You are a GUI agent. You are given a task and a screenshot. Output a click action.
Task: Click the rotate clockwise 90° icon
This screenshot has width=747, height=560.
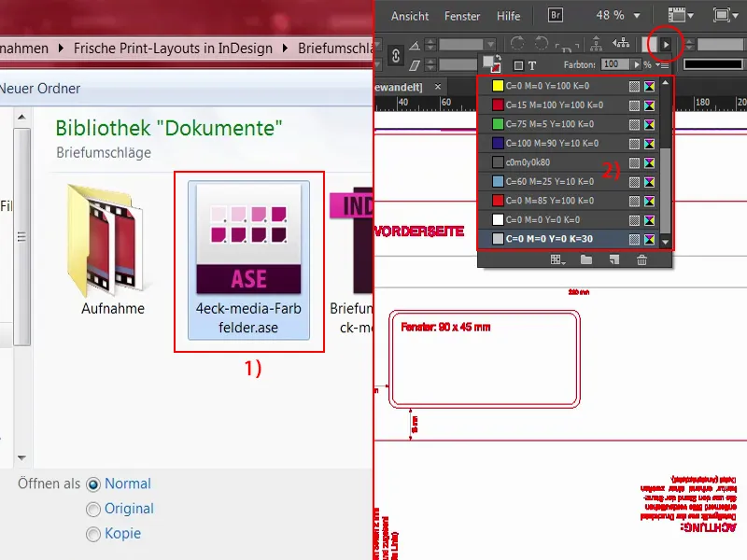(x=517, y=43)
